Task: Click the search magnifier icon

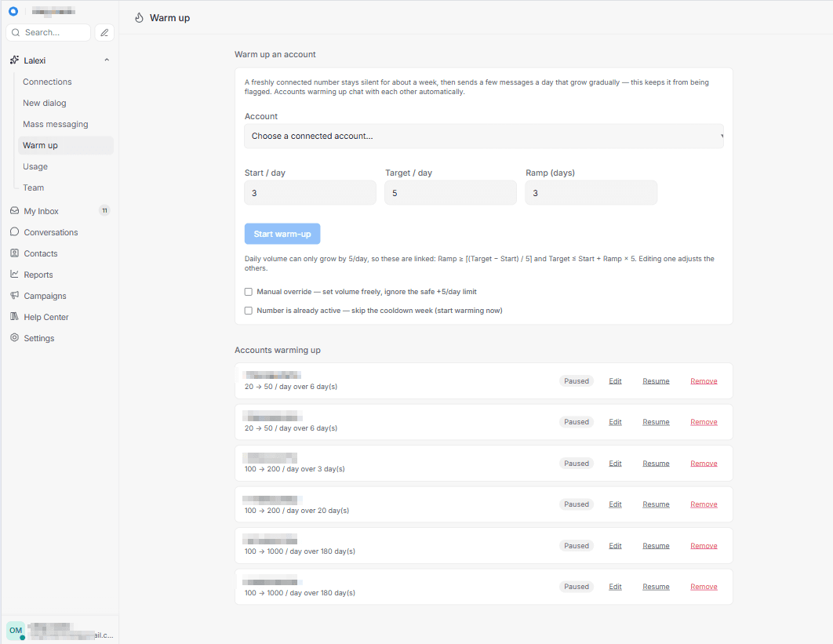Action: (x=16, y=32)
